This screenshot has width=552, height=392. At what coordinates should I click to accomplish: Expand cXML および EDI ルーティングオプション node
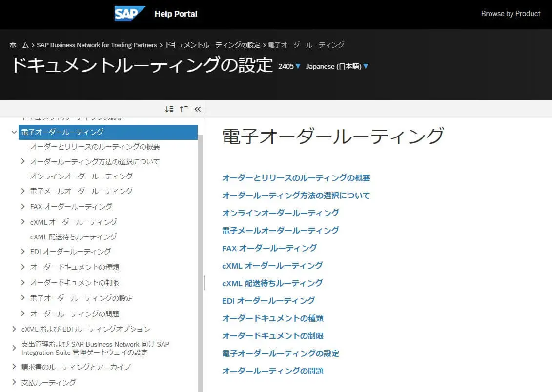tap(14, 329)
